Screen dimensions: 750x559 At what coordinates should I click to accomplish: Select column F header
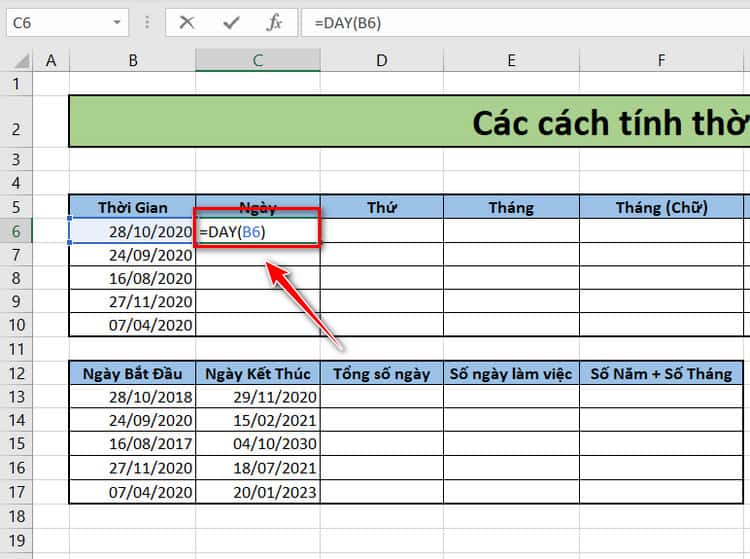[661, 61]
